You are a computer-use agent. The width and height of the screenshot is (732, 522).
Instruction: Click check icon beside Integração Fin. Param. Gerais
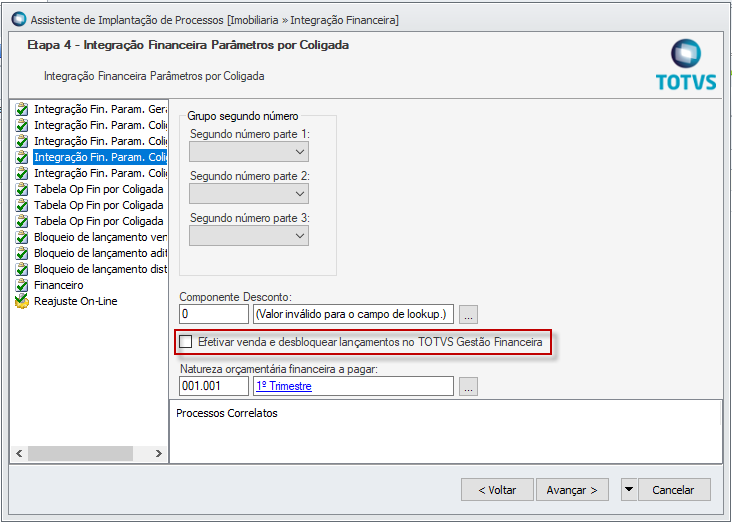point(22,109)
